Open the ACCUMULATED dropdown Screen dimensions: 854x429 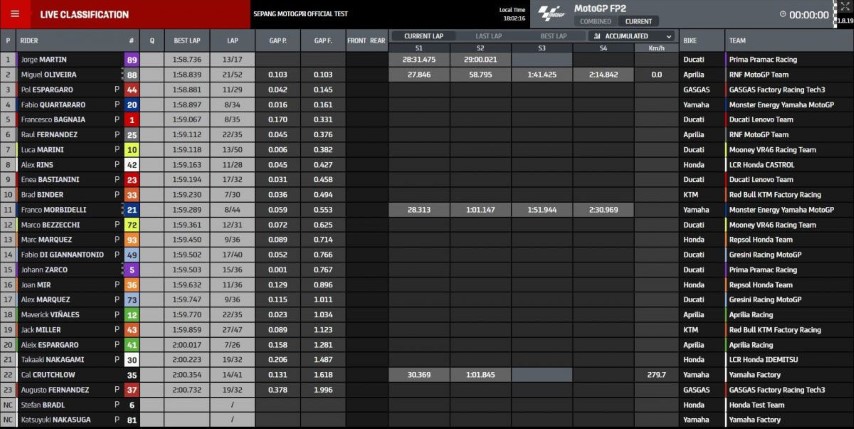click(x=632, y=36)
